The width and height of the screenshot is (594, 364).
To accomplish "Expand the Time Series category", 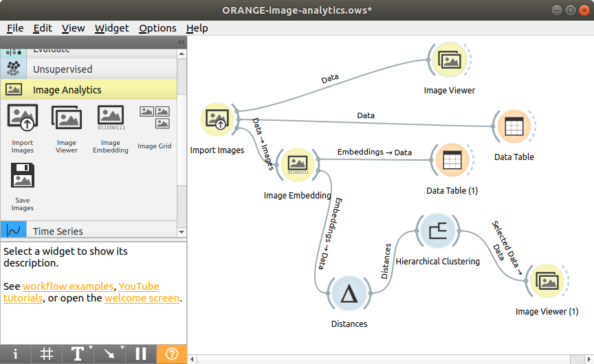I will (58, 231).
